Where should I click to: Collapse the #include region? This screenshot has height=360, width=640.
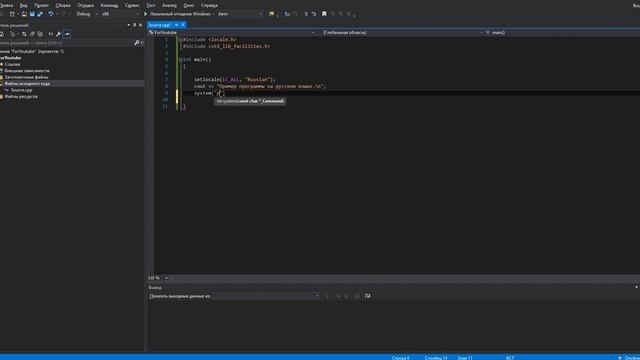(x=180, y=40)
